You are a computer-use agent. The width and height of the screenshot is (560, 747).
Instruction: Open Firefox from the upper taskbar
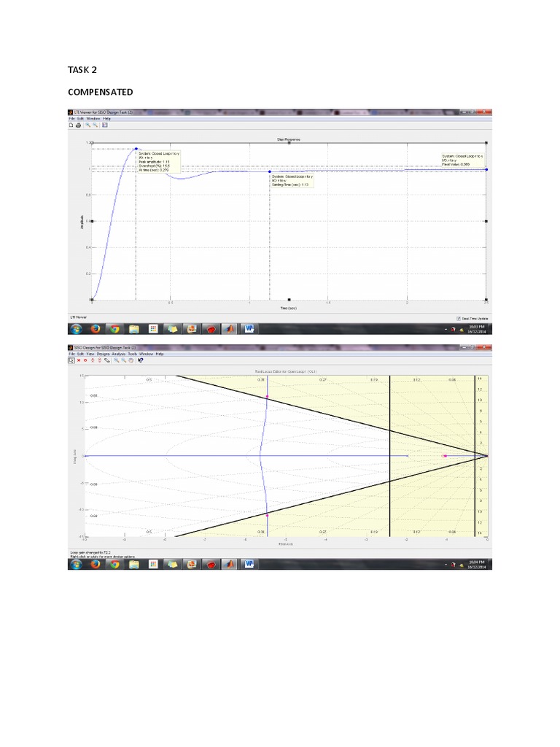click(x=96, y=329)
